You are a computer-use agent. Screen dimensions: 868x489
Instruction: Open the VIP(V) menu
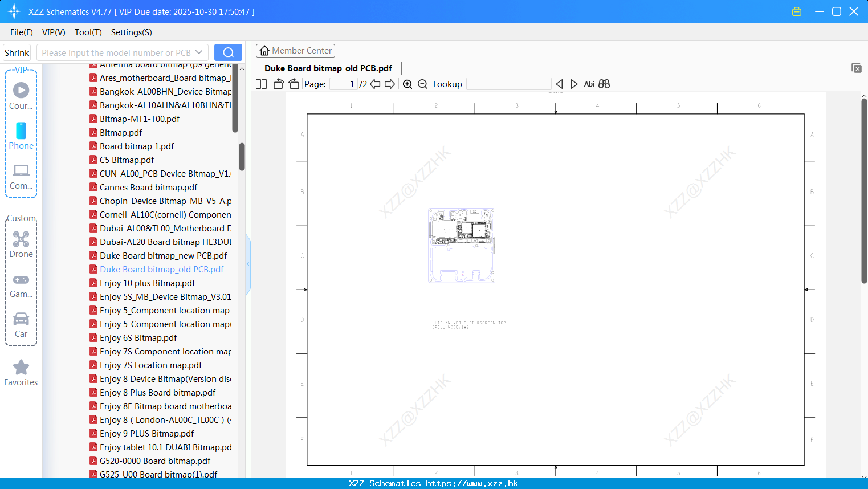[x=54, y=32]
